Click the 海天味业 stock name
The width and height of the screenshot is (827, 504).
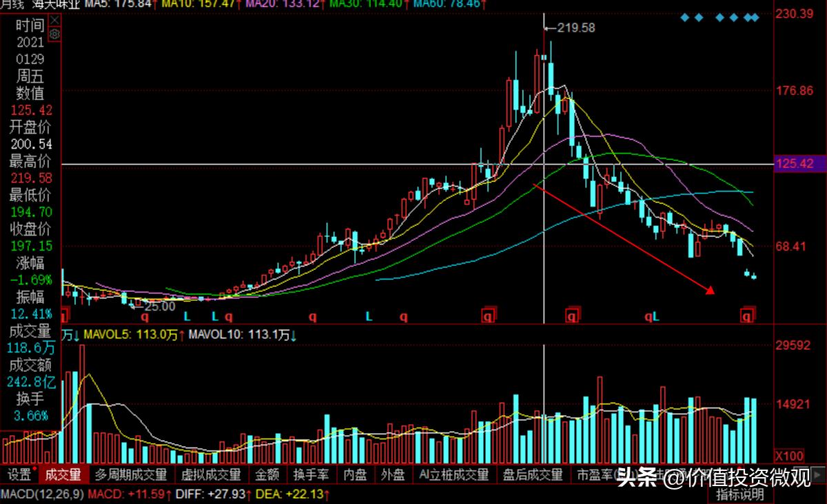[55, 4]
